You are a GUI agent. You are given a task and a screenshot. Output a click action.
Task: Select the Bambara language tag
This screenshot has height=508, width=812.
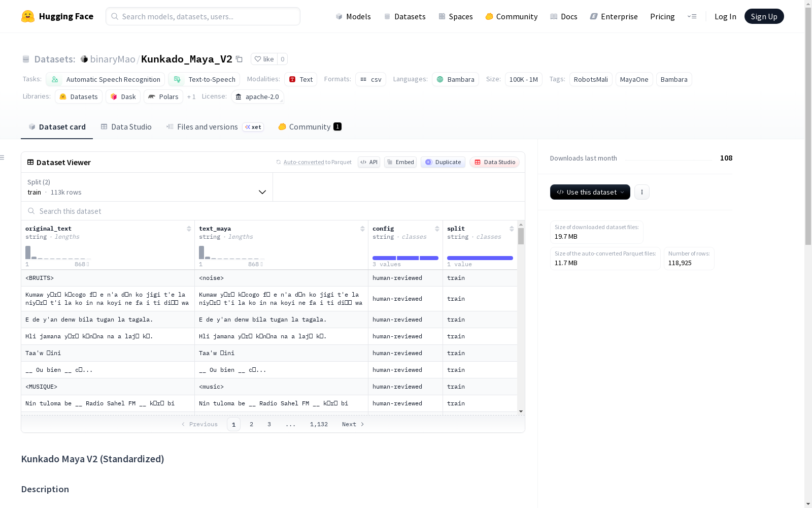(455, 79)
